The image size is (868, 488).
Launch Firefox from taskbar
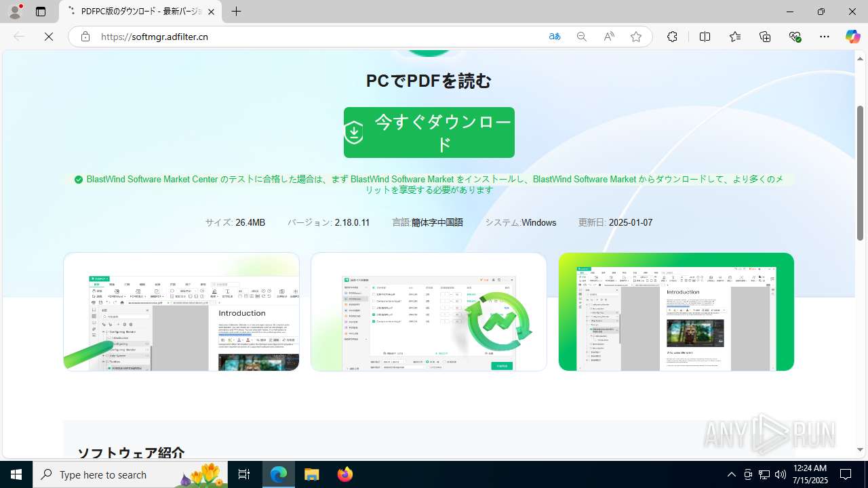click(344, 474)
